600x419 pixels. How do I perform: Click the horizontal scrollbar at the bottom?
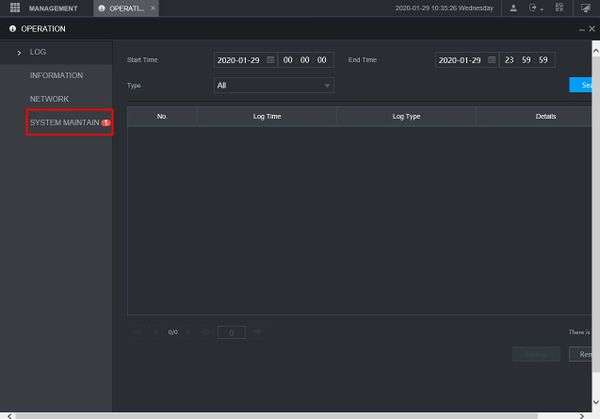pos(276,416)
